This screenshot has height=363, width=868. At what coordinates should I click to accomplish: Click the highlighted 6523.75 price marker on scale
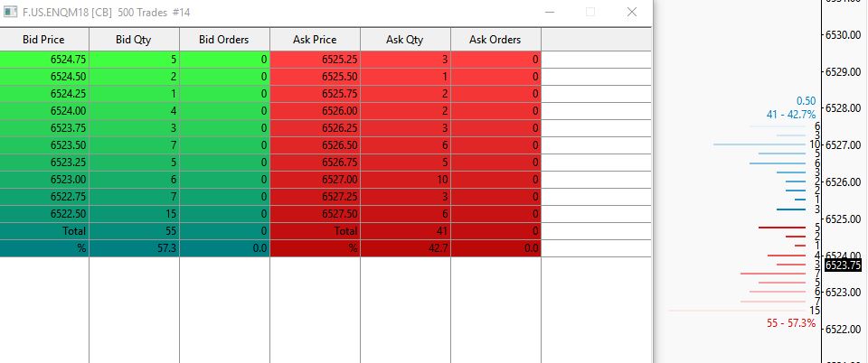point(843,265)
